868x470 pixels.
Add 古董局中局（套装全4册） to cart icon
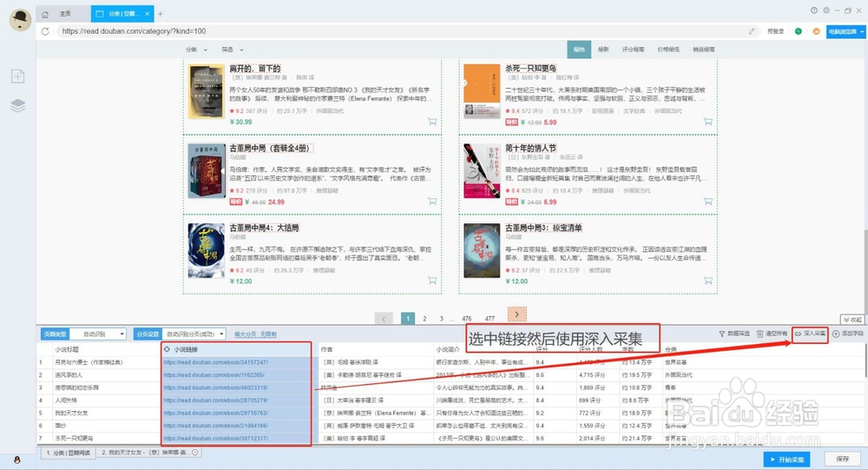[x=432, y=202]
